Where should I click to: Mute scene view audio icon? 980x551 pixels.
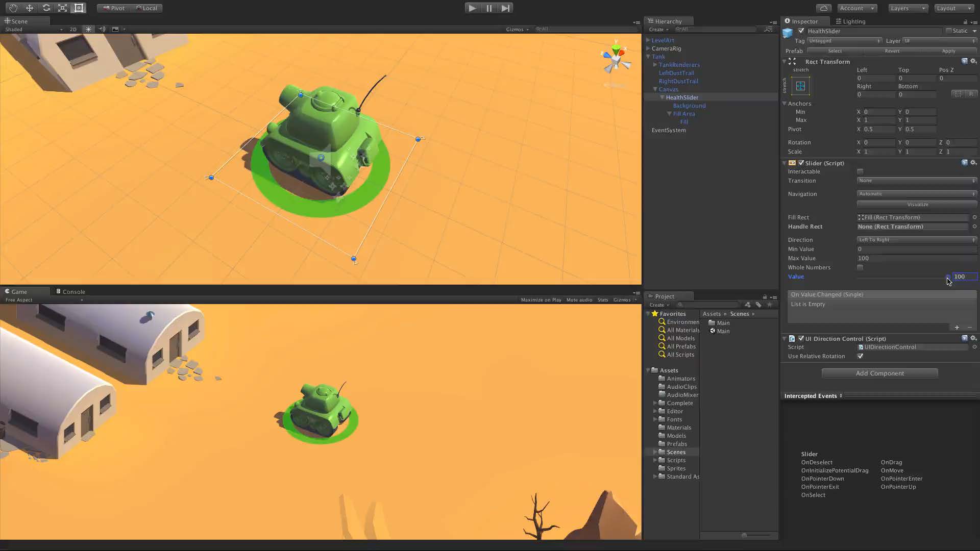[x=102, y=29]
